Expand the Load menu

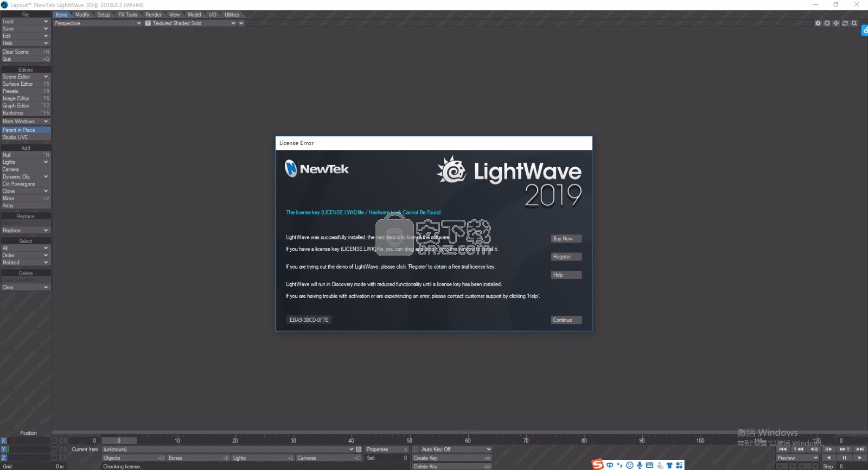coord(25,22)
